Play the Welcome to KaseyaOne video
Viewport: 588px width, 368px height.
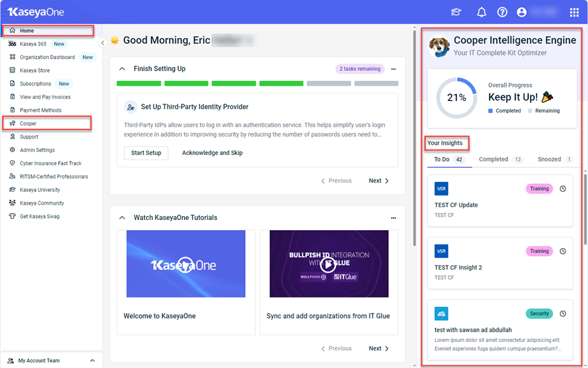coord(185,264)
